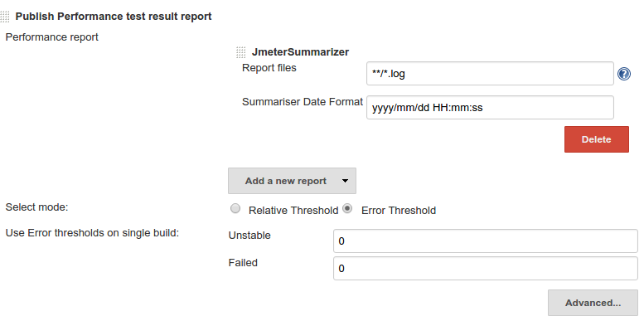Edit the Failed threshold value

click(x=486, y=269)
